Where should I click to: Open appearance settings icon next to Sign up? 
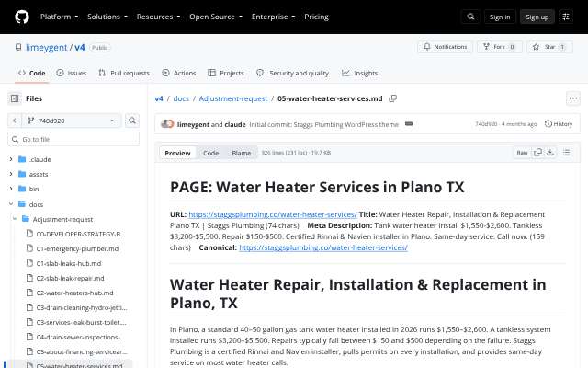click(566, 17)
